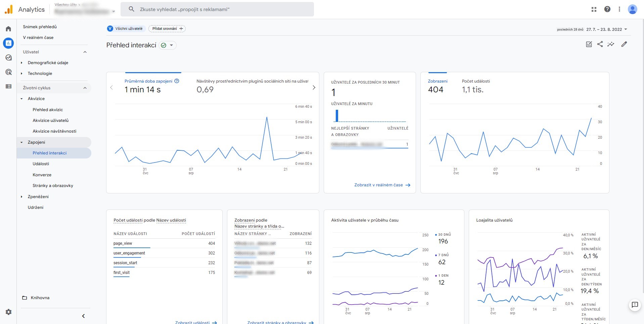Go to next metric with right chevron

tap(314, 87)
